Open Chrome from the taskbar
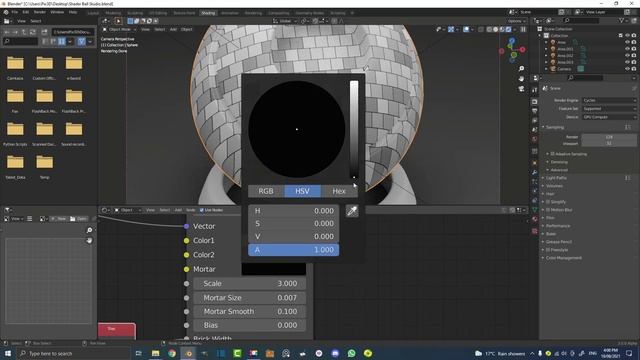640x360 pixels. point(172,353)
